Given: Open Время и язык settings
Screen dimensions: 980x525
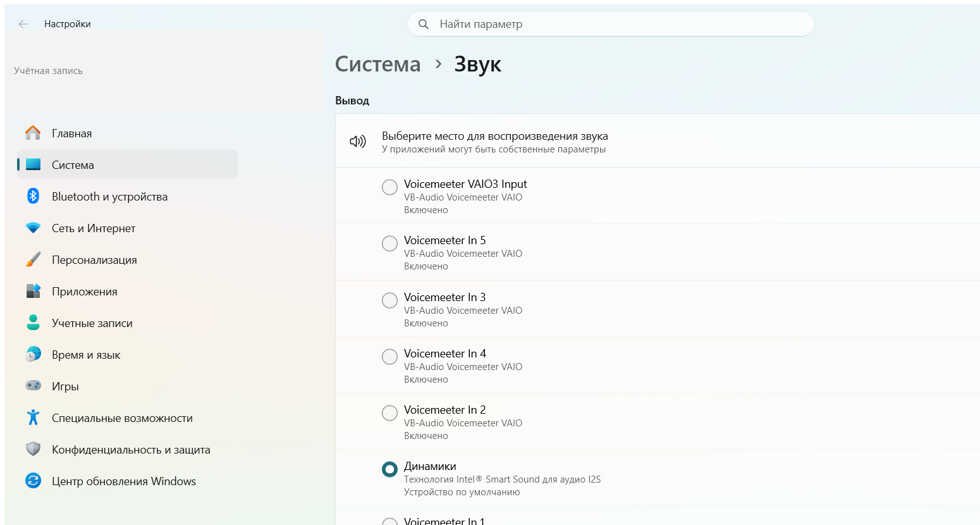Looking at the screenshot, I should tap(127, 354).
